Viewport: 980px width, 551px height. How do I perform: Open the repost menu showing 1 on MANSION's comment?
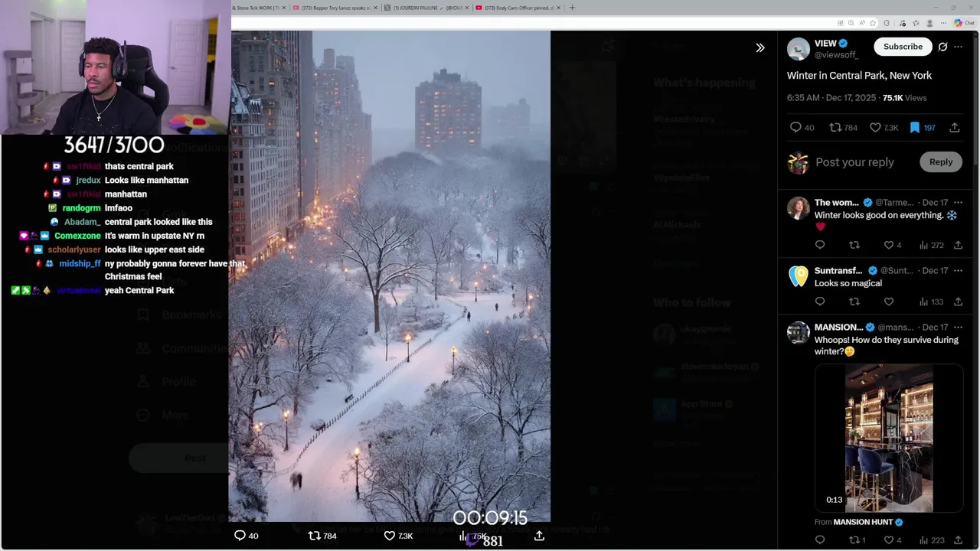tap(857, 540)
